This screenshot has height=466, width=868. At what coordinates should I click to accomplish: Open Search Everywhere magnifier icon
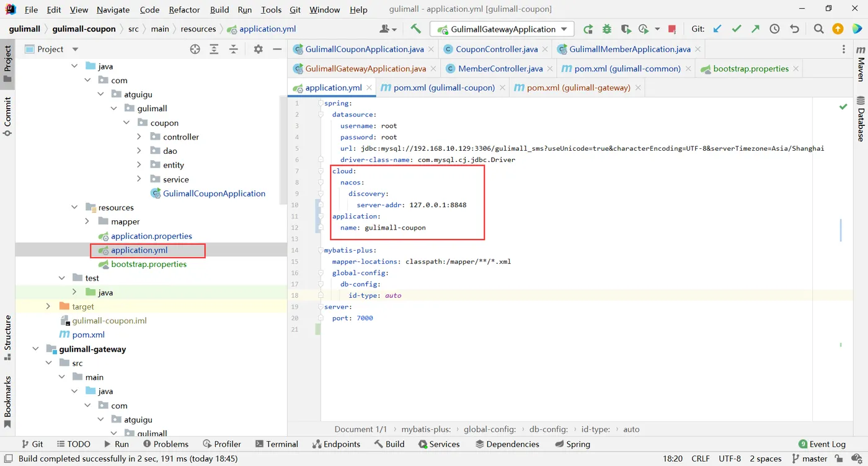[818, 29]
